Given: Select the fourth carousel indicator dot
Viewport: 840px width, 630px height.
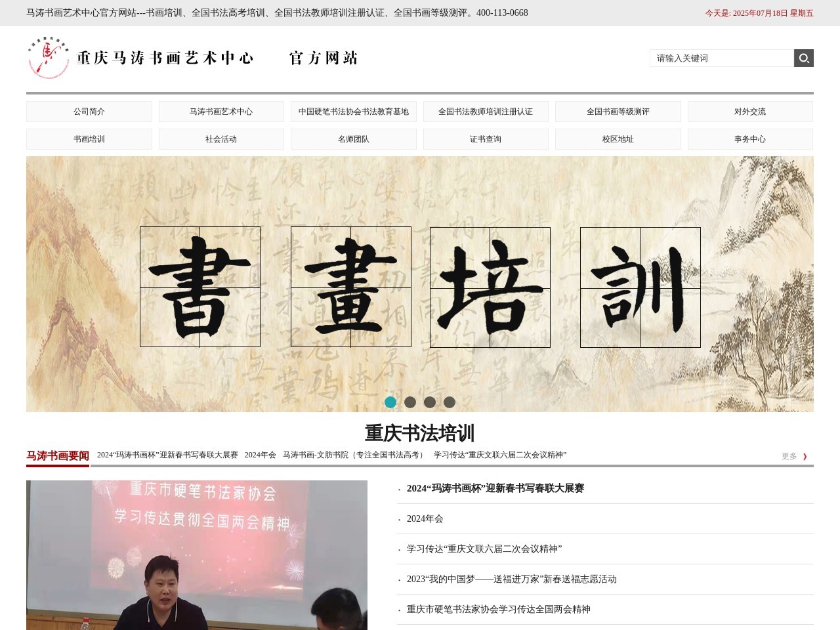Looking at the screenshot, I should (x=450, y=401).
